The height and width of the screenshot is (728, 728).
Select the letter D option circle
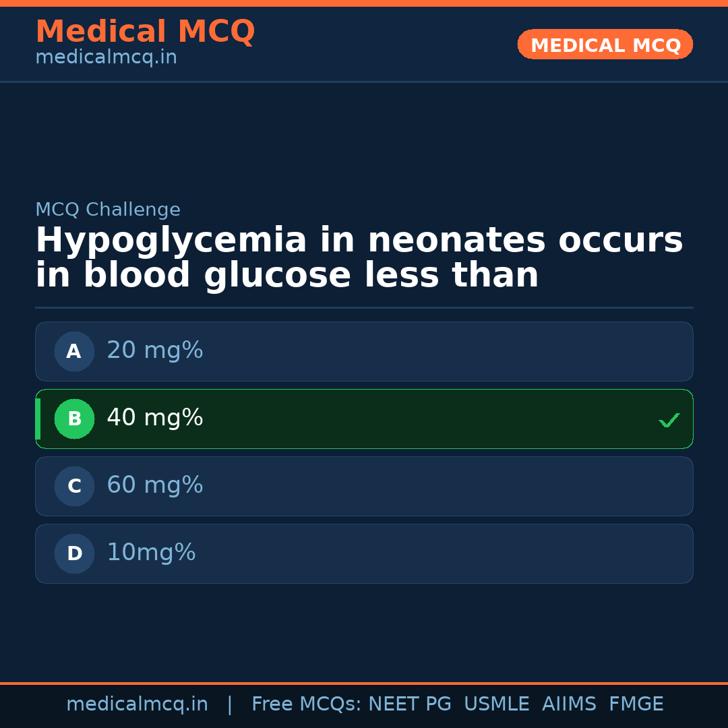tap(74, 553)
